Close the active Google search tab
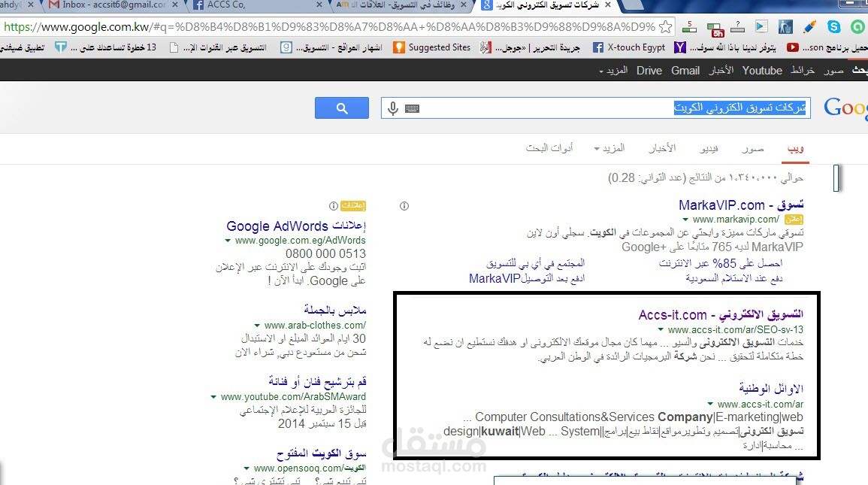 pos(607,5)
